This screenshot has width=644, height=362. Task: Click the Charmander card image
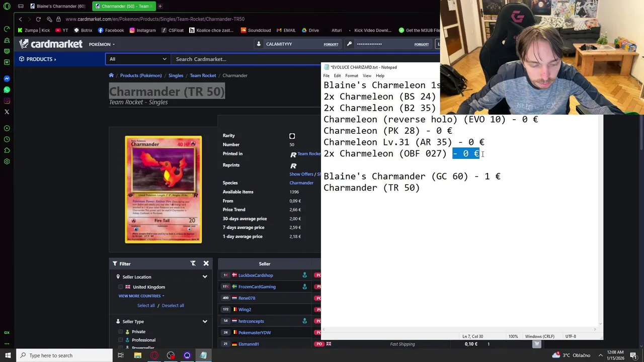click(x=164, y=190)
